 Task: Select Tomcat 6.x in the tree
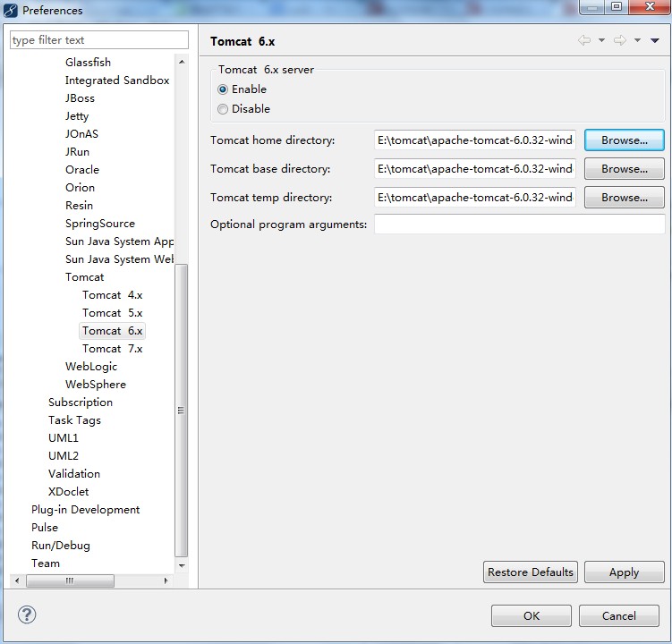pyautogui.click(x=112, y=331)
